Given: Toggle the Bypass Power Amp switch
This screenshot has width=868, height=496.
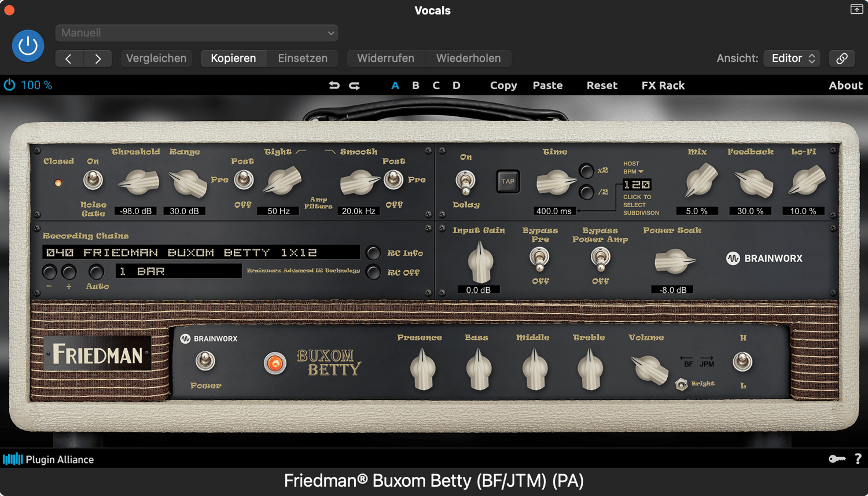Looking at the screenshot, I should pyautogui.click(x=600, y=258).
